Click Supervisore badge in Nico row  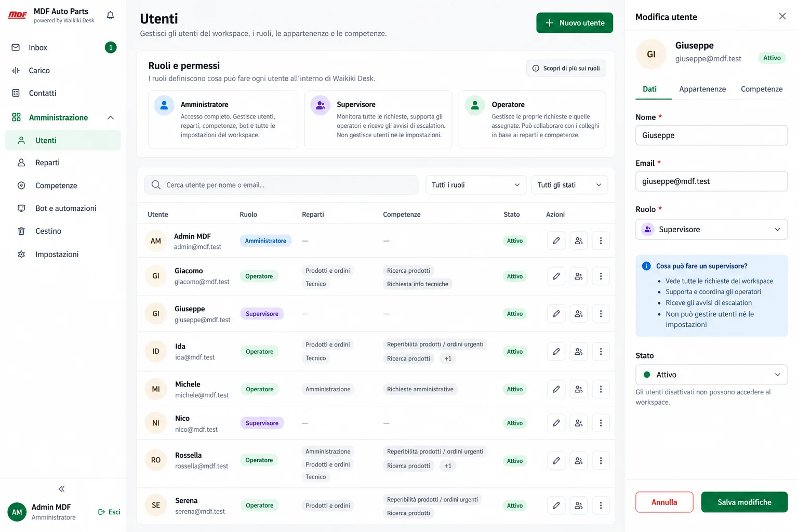click(x=262, y=423)
